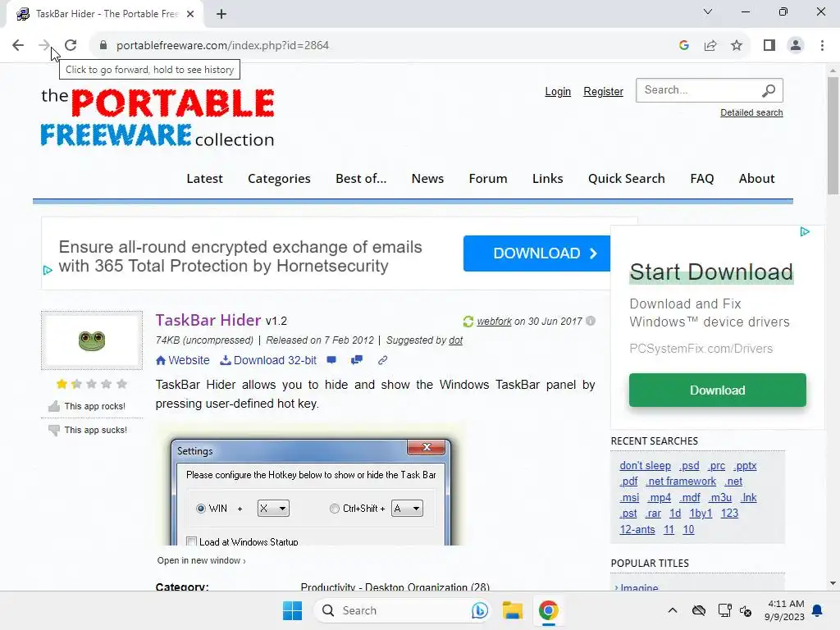
Task: Open the 'dot' suggester link
Action: pos(456,340)
